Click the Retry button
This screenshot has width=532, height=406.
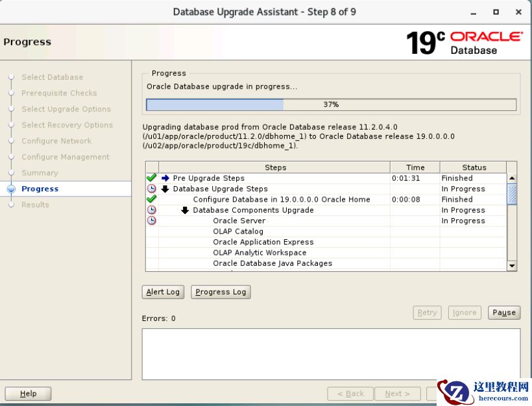pos(427,313)
